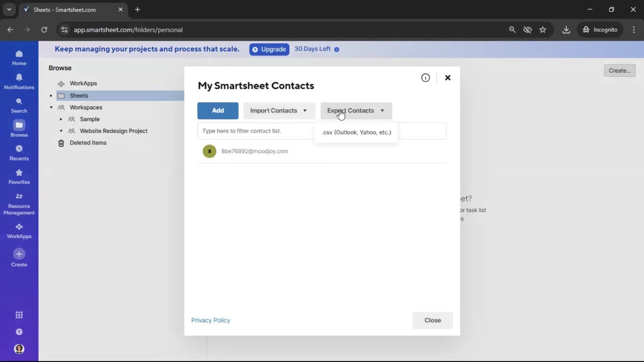
Task: Click the info icon in the contacts dialog
Action: [x=425, y=78]
